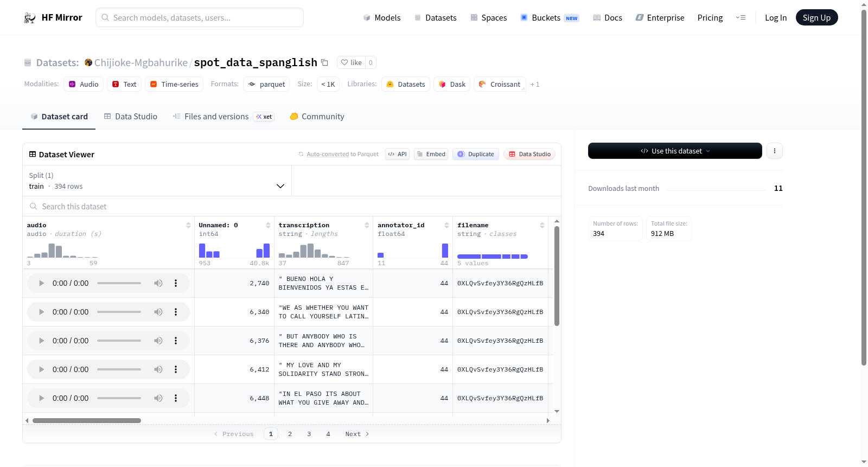Open the Community tab
The width and height of the screenshot is (868, 467).
click(317, 117)
